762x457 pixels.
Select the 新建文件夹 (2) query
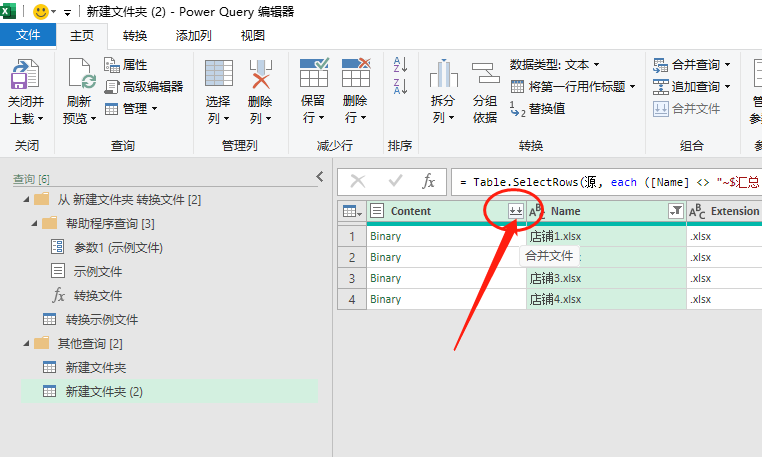pos(169,391)
